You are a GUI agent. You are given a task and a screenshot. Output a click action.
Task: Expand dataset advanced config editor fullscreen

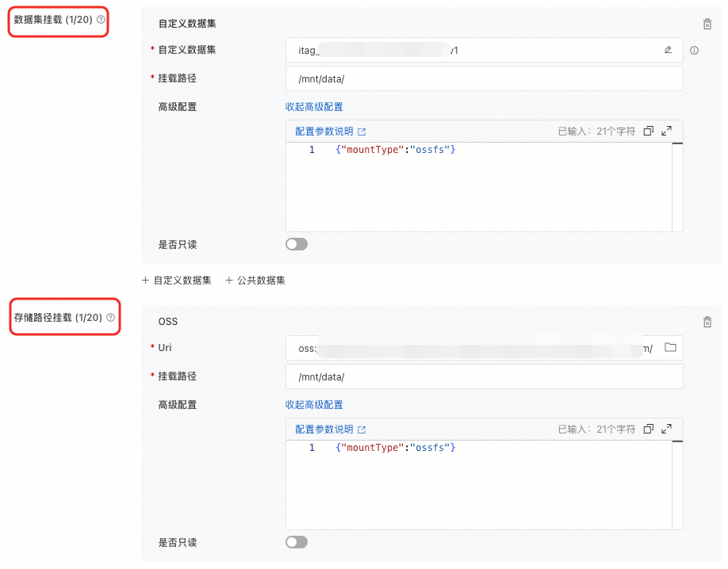tap(666, 131)
